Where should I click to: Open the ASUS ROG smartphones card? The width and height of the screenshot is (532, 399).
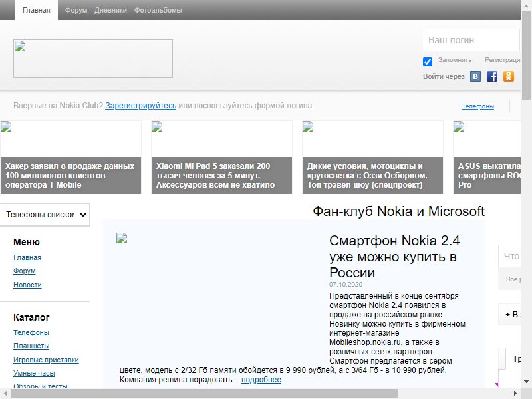pos(487,157)
